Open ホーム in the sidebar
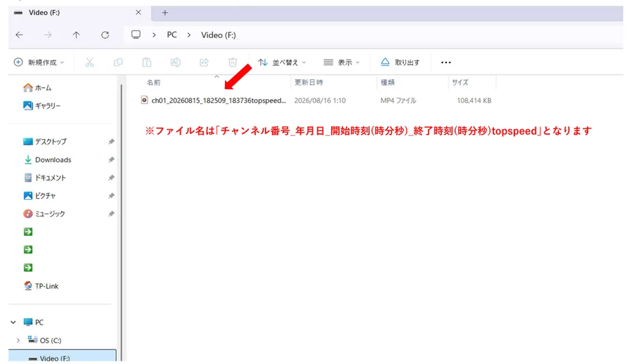Image resolution: width=632 pixels, height=364 pixels. [37, 88]
